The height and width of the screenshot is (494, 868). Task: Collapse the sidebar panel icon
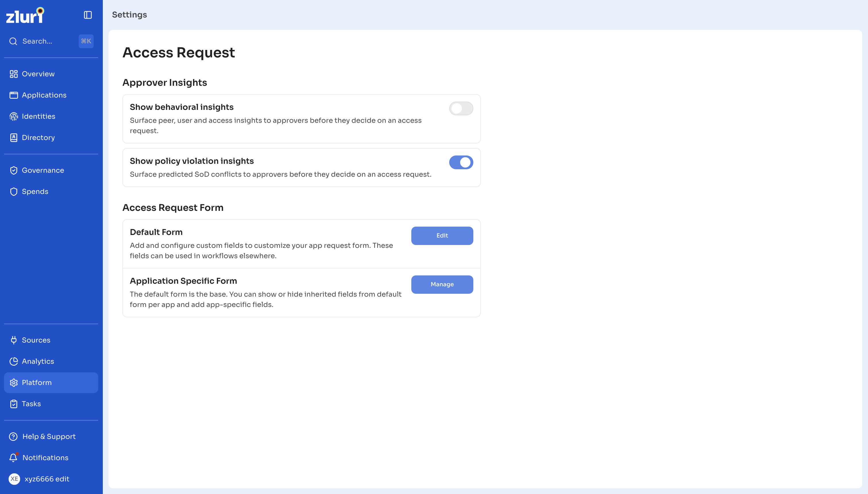[88, 15]
